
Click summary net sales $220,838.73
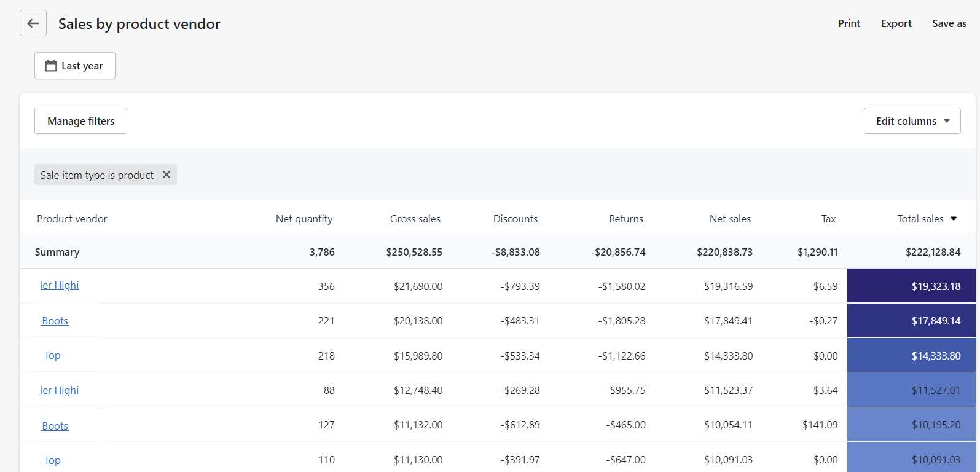click(725, 252)
